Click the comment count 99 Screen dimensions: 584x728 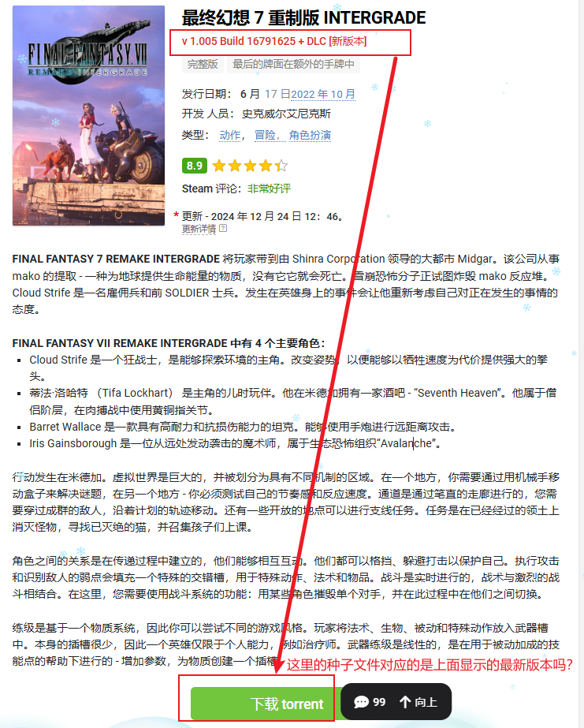click(x=379, y=702)
